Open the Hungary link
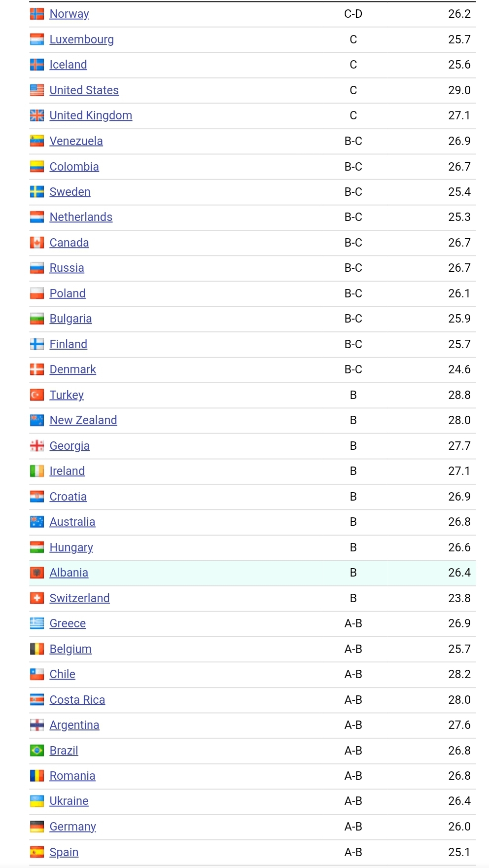Viewport: 489px width, 868px height. 71,547
